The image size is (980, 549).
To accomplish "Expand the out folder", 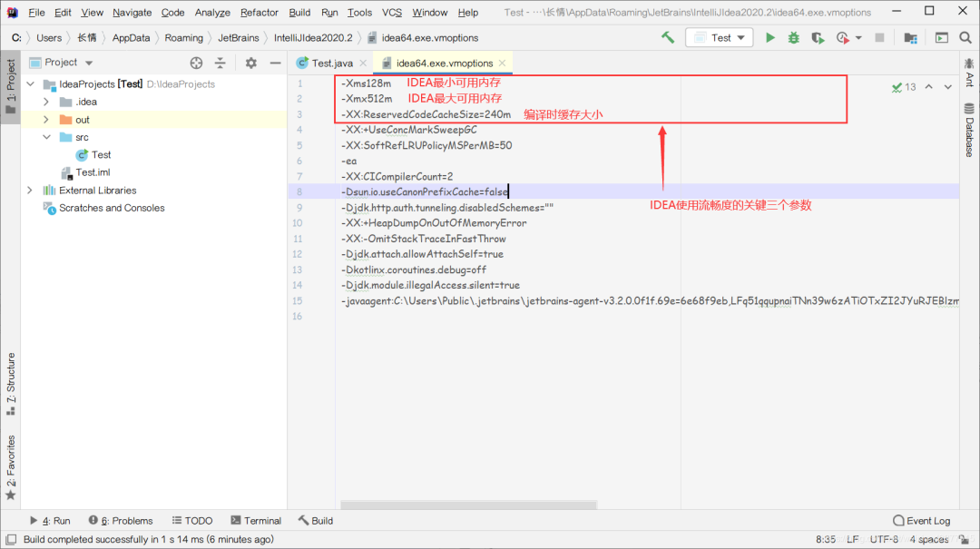I will tap(45, 120).
